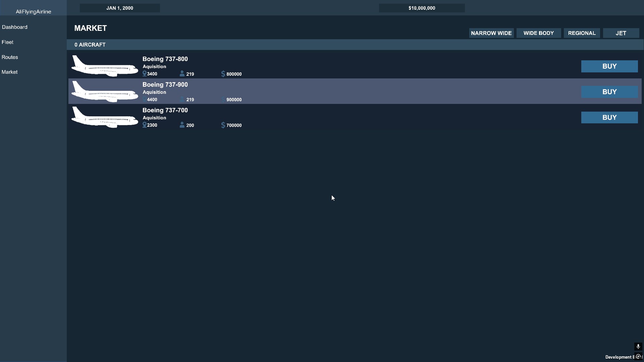
Task: Click the AliFlyingAirline name header
Action: (34, 12)
